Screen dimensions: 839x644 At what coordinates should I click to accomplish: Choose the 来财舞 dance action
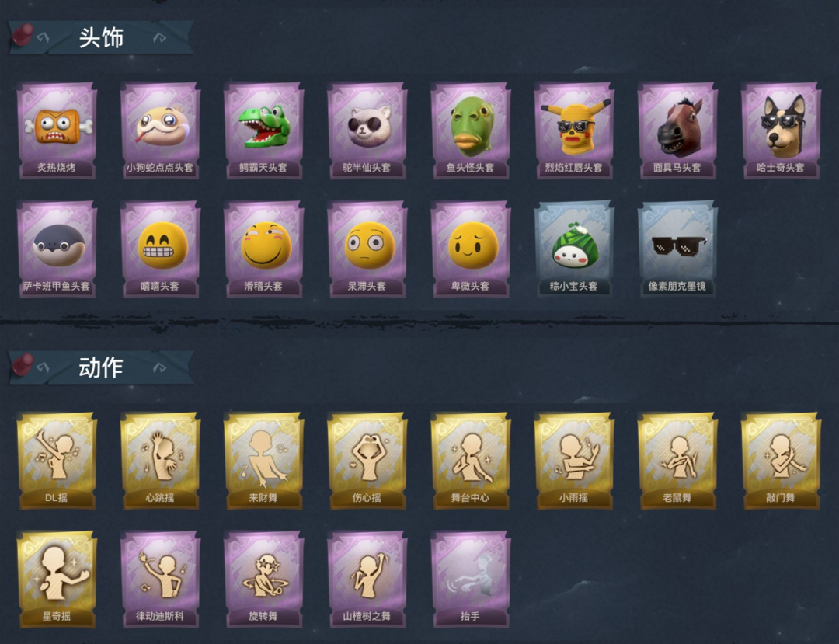point(264,460)
